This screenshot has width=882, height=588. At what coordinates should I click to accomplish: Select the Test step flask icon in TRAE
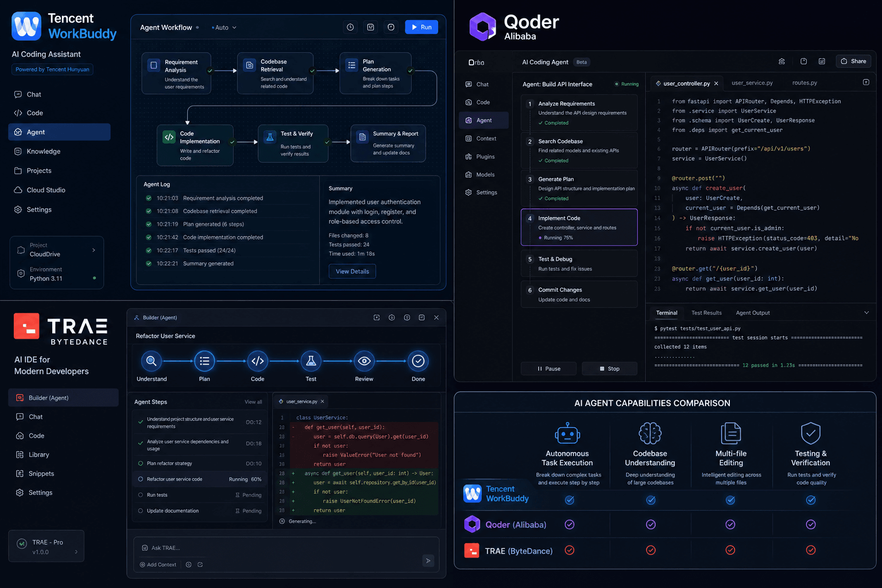tap(311, 361)
